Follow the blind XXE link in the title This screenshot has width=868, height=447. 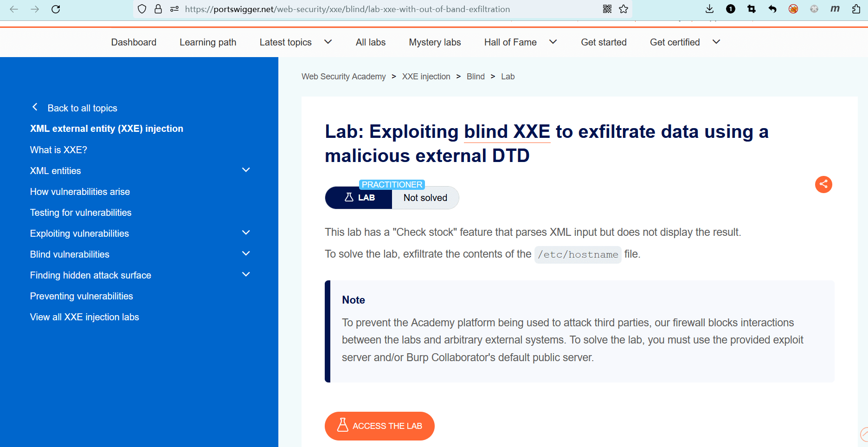[507, 132]
